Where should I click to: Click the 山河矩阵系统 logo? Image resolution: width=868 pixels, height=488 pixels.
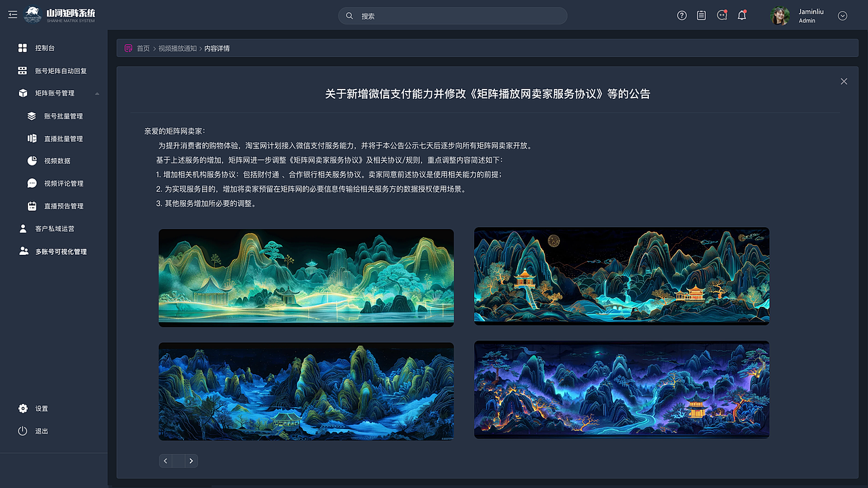click(x=60, y=15)
